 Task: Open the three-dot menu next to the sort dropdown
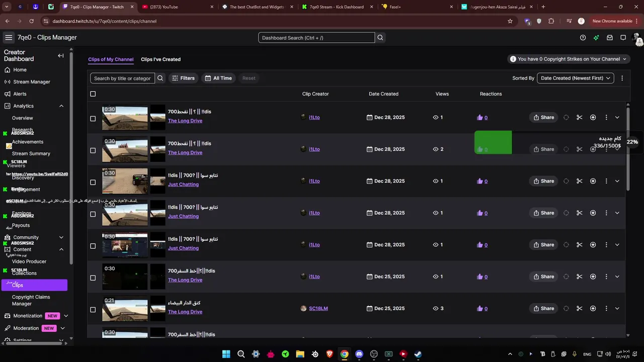[x=622, y=78]
